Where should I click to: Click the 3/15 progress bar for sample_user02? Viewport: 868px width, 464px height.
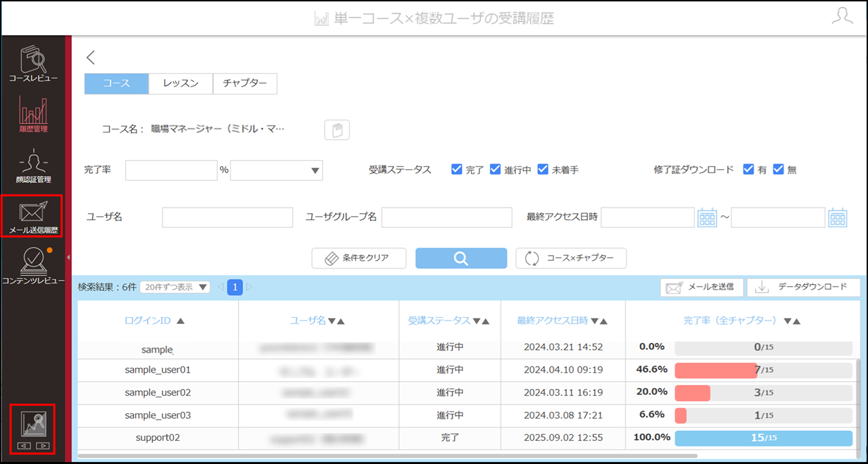tap(763, 393)
